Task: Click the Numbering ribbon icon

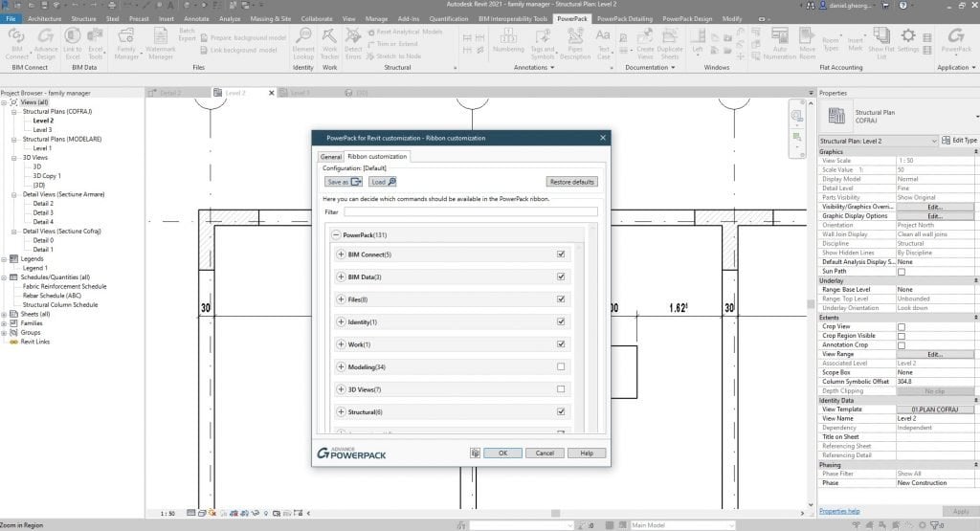Action: coord(509,40)
